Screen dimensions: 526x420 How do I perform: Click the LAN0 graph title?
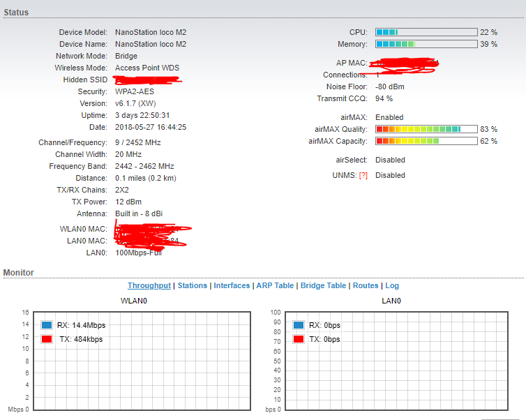pyautogui.click(x=391, y=301)
